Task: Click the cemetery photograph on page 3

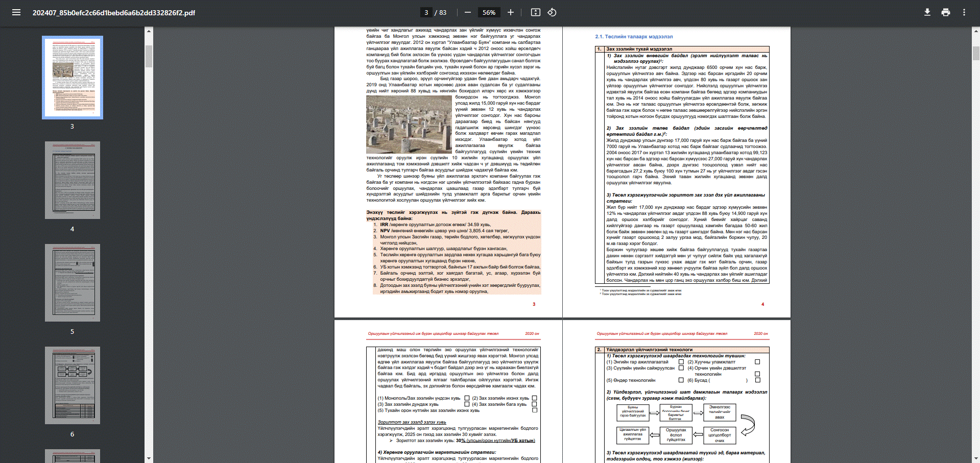Action: [409, 125]
